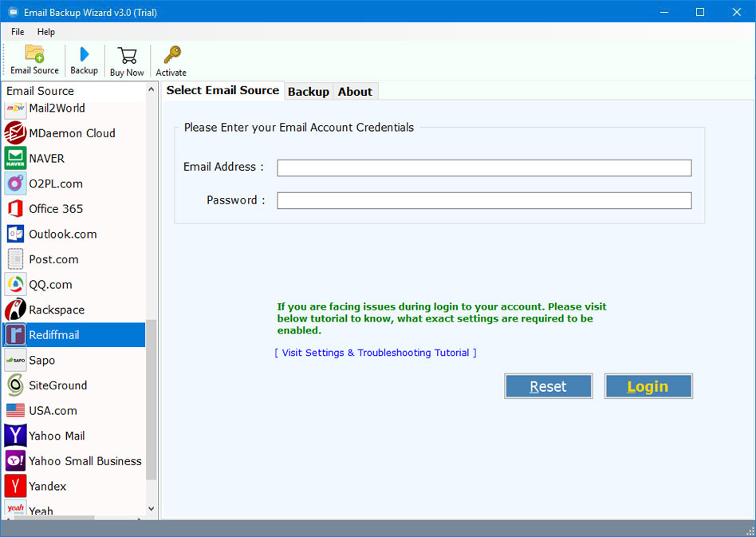The width and height of the screenshot is (756, 537).
Task: Open the Backup tab
Action: tap(309, 91)
